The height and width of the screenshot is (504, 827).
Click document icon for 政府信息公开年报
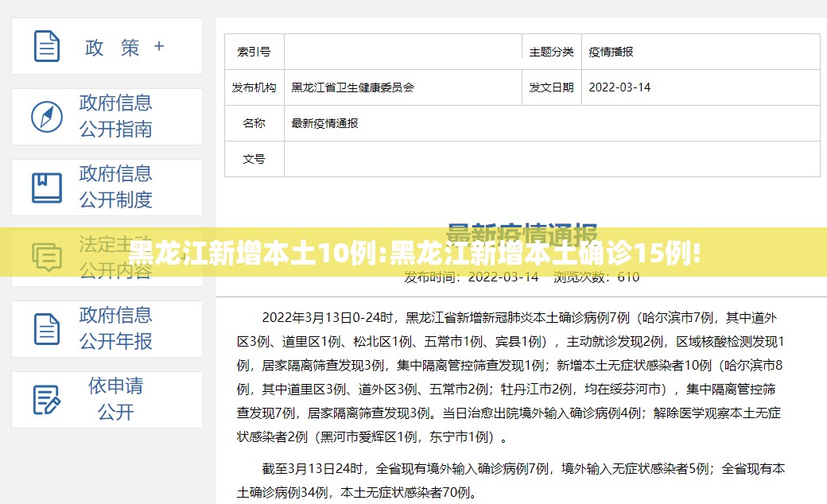[x=47, y=329]
